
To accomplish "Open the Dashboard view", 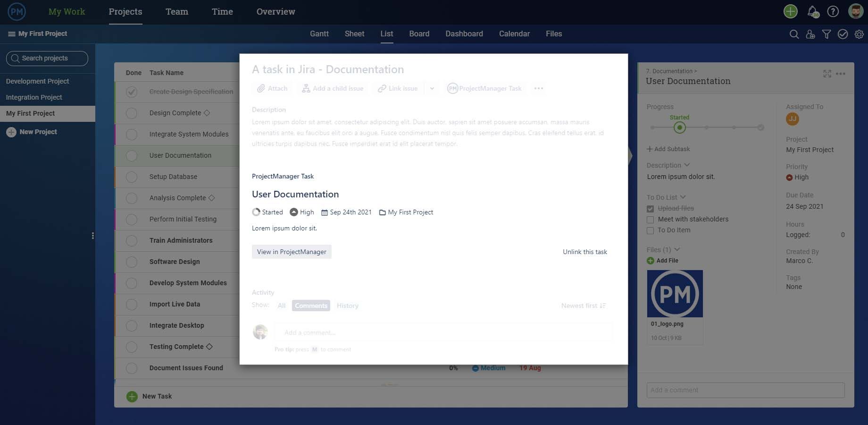I will (x=464, y=34).
